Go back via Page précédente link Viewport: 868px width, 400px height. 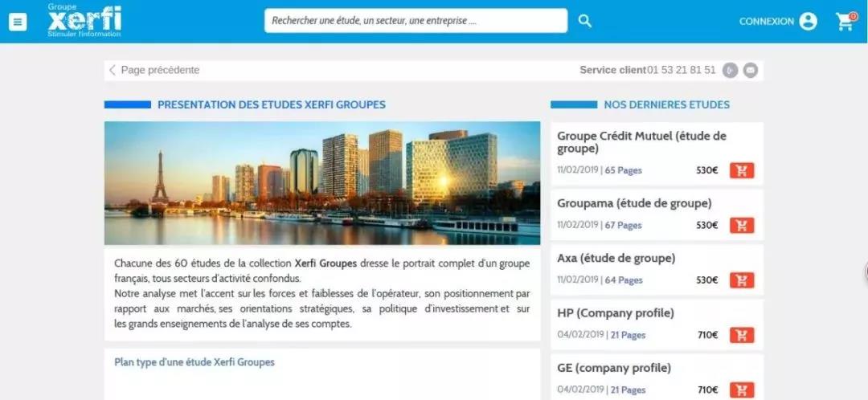(154, 70)
